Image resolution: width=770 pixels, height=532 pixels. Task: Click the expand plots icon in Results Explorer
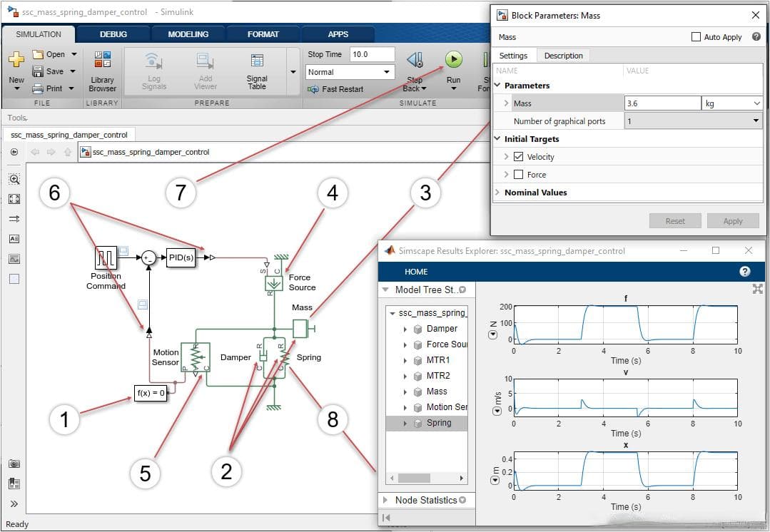click(758, 289)
